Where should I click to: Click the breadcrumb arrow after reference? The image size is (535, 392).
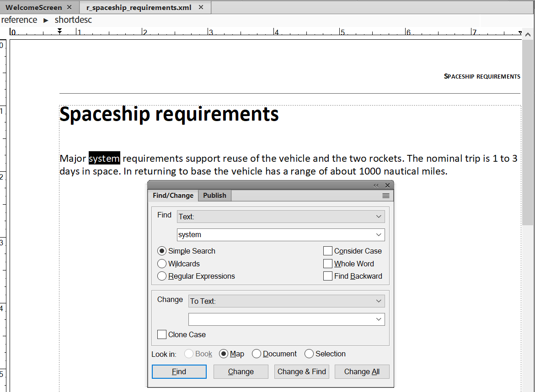[x=46, y=20]
